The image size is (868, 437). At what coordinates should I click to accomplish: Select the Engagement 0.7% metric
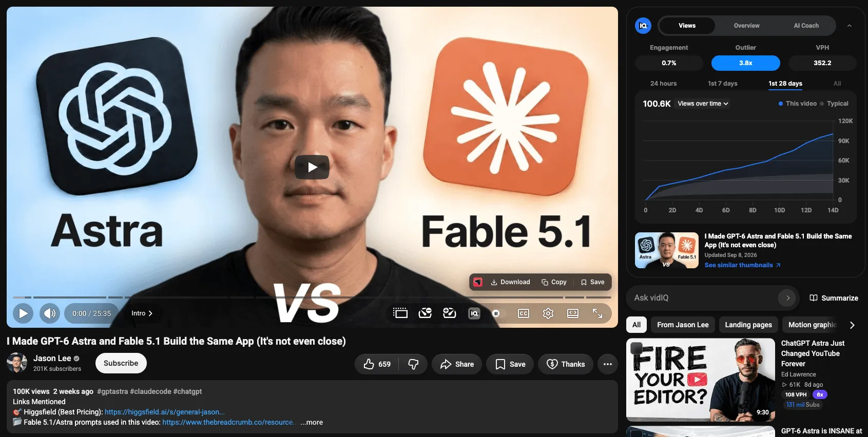coord(669,63)
